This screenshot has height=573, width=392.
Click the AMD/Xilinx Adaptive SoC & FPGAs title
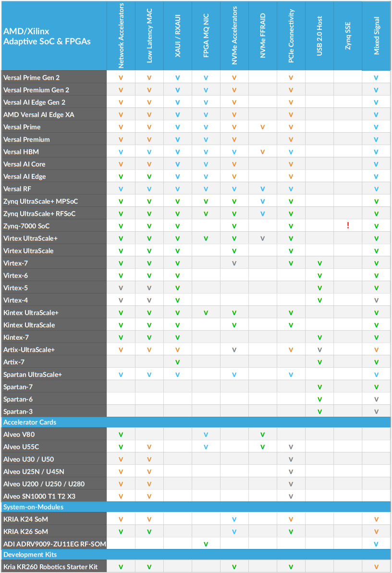coord(47,37)
